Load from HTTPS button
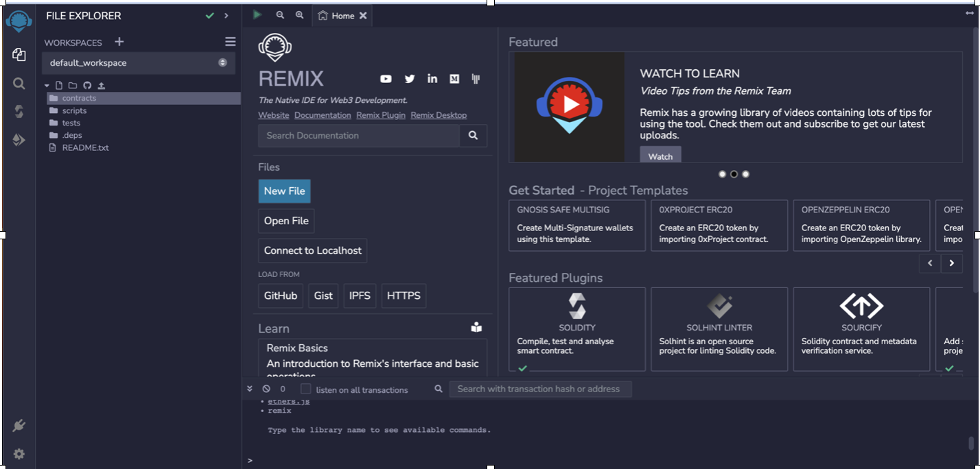Image resolution: width=980 pixels, height=469 pixels. point(404,296)
